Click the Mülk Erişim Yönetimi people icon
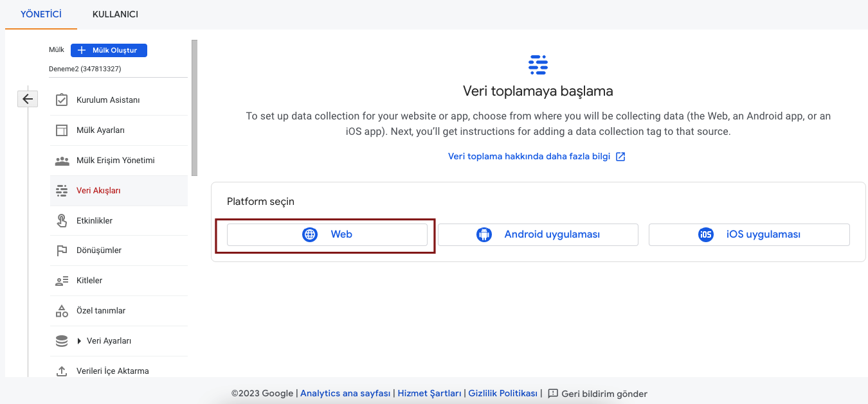Image resolution: width=868 pixels, height=404 pixels. 62,161
